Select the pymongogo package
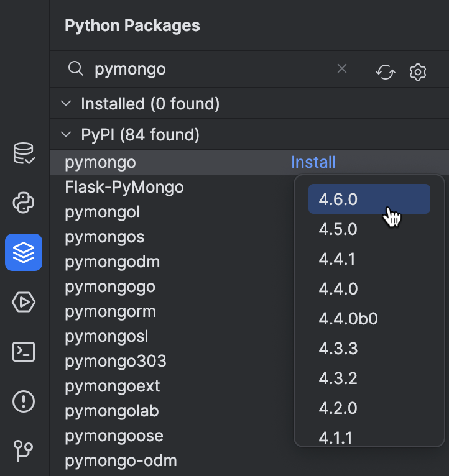The width and height of the screenshot is (449, 476). tap(110, 286)
